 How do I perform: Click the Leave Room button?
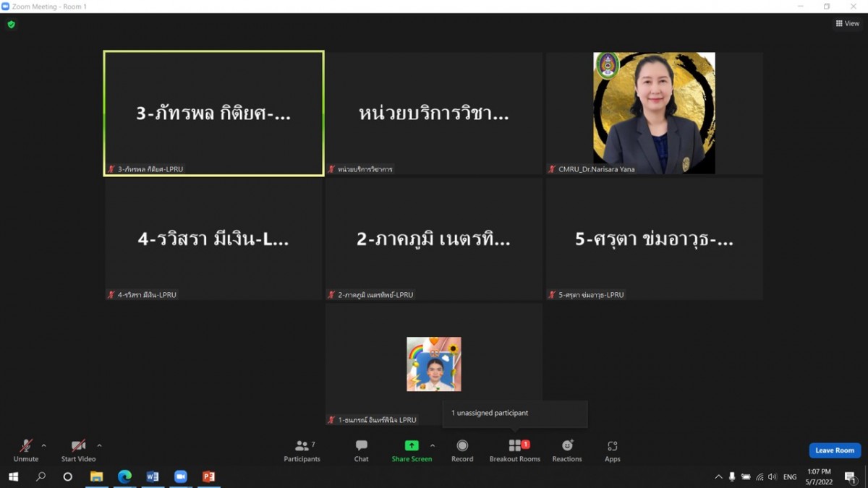(834, 450)
